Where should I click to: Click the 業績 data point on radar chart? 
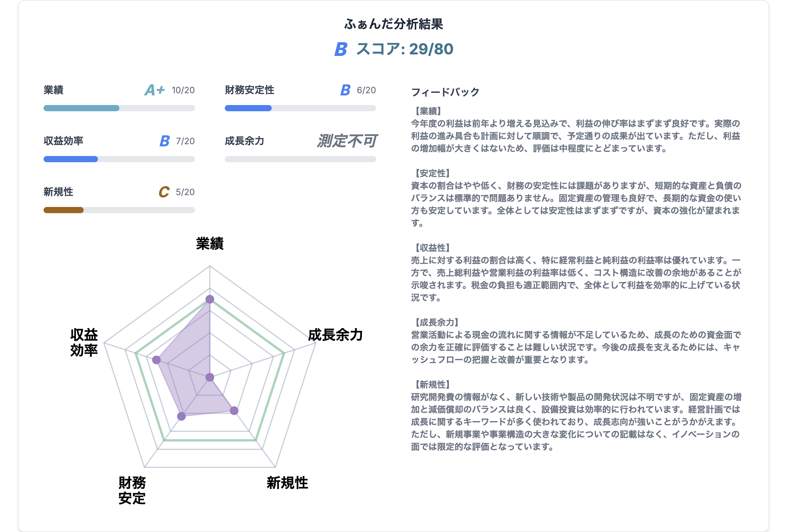(210, 299)
